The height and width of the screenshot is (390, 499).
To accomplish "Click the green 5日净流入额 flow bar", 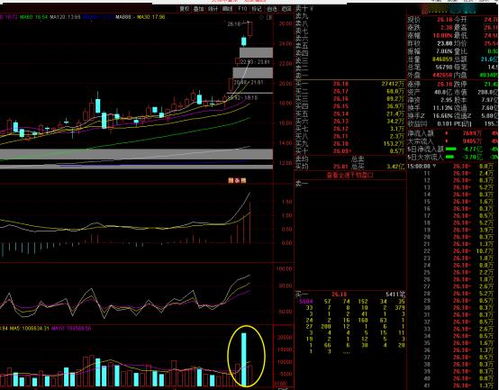I will (x=451, y=149).
